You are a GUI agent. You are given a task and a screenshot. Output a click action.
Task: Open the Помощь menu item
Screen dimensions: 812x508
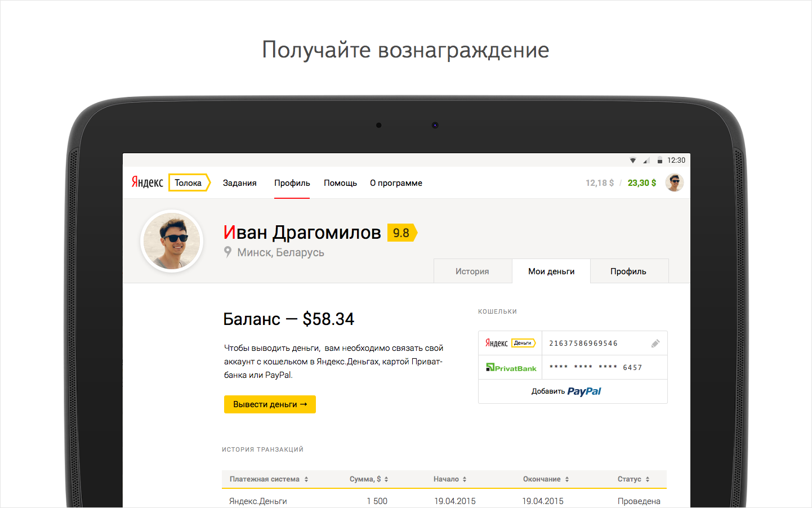(x=340, y=183)
